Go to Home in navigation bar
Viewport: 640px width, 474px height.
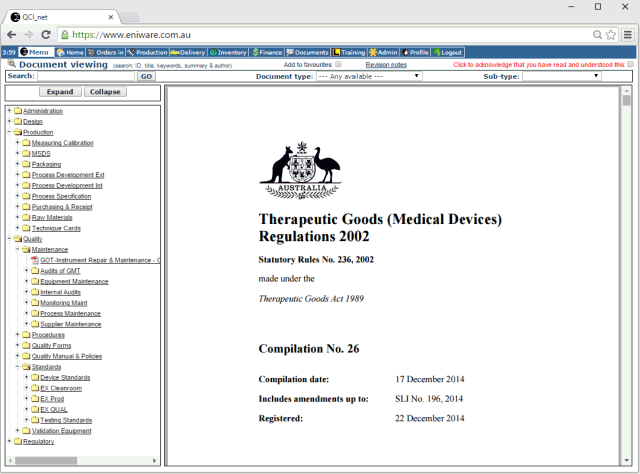click(70, 52)
